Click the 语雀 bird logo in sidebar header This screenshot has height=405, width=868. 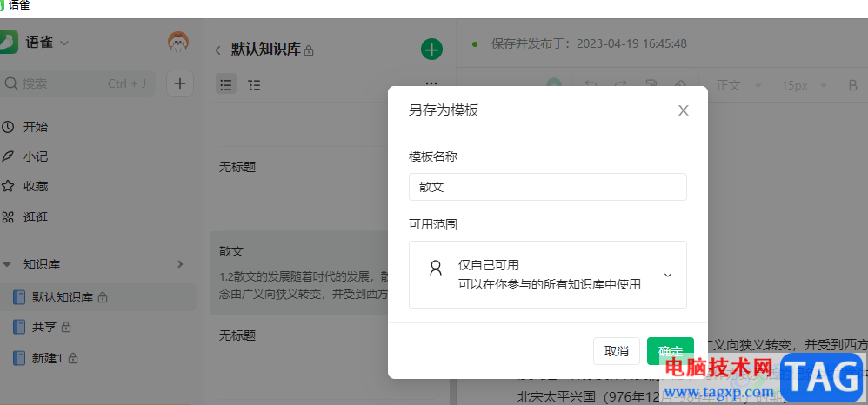tap(9, 42)
